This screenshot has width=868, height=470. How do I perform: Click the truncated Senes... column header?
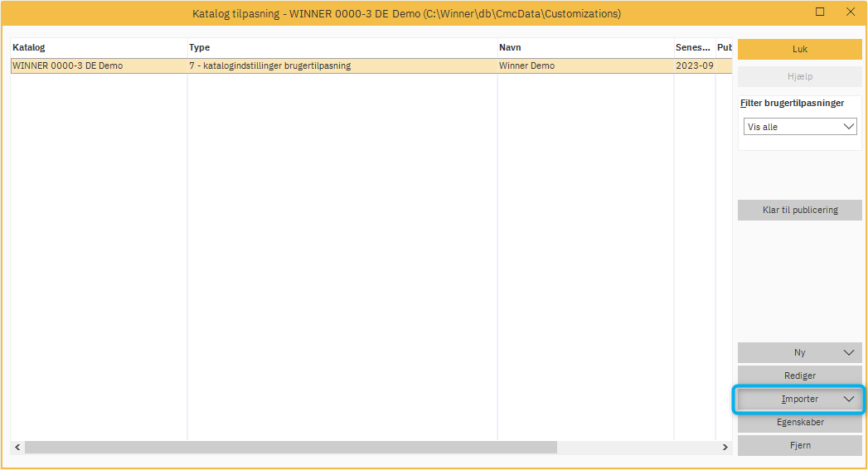[693, 47]
